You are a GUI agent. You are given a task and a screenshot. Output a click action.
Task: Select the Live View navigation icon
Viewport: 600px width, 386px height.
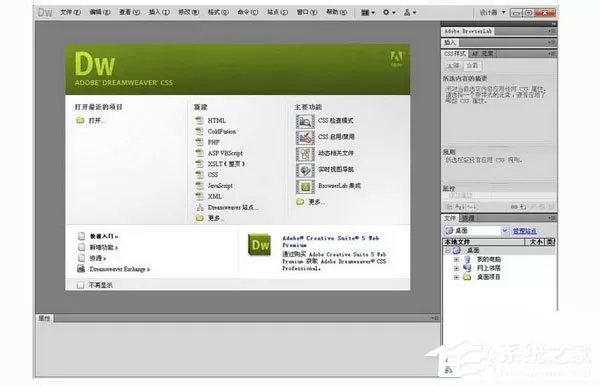point(305,170)
